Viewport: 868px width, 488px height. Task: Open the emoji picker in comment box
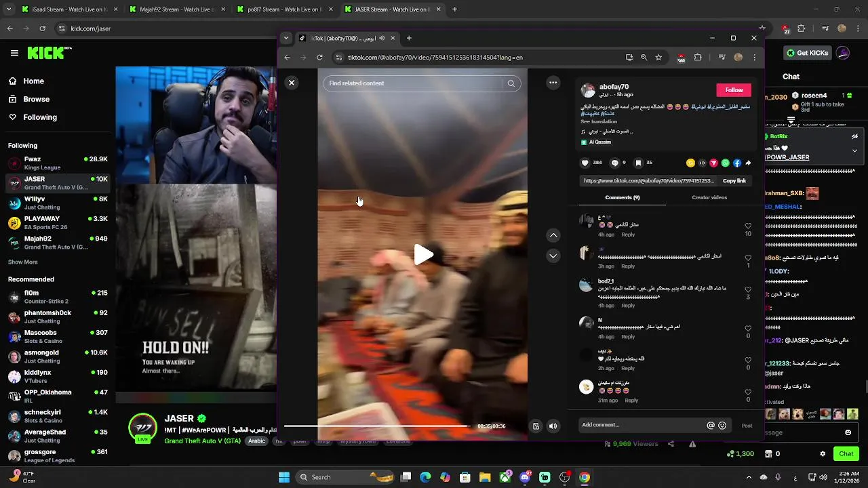(722, 426)
